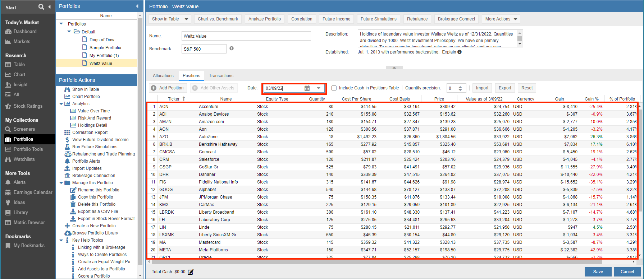Click the Name input field
The height and width of the screenshot is (279, 644).
(246, 36)
